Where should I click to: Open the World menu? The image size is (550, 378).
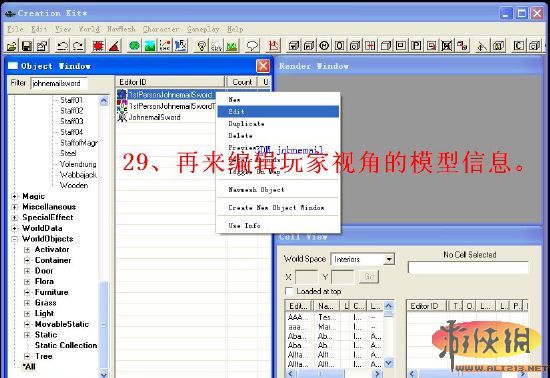[x=89, y=29]
